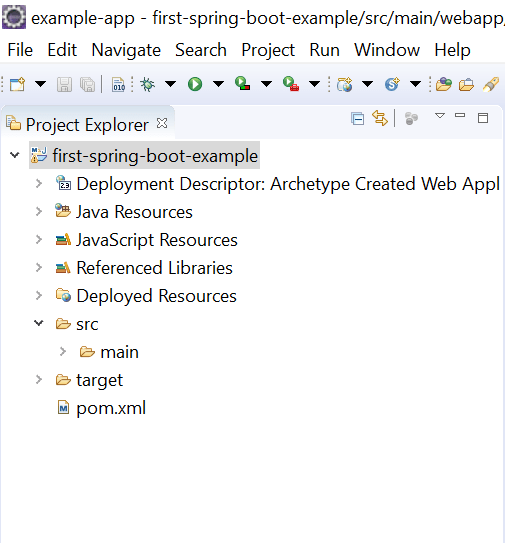Click the greyed filter icon in Project Explorer
The width and height of the screenshot is (505, 543).
pos(411,118)
